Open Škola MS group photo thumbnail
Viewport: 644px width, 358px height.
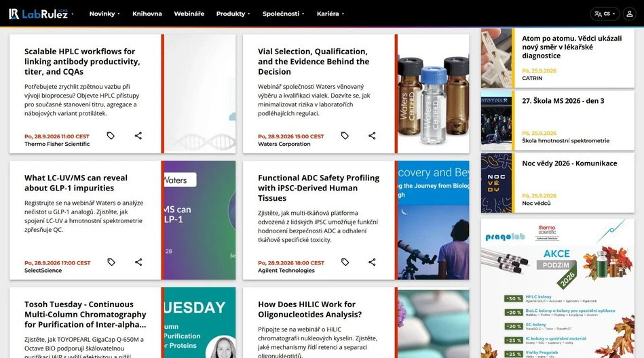point(497,121)
